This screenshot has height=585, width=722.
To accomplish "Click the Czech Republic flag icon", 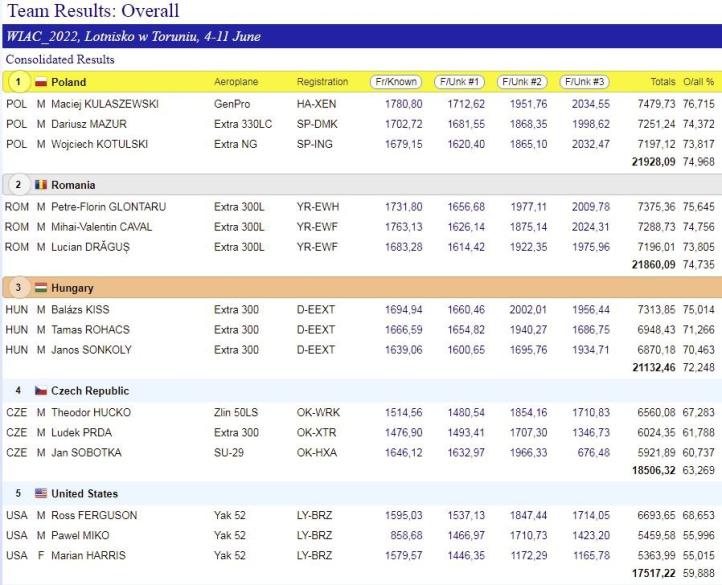I will (x=41, y=391).
